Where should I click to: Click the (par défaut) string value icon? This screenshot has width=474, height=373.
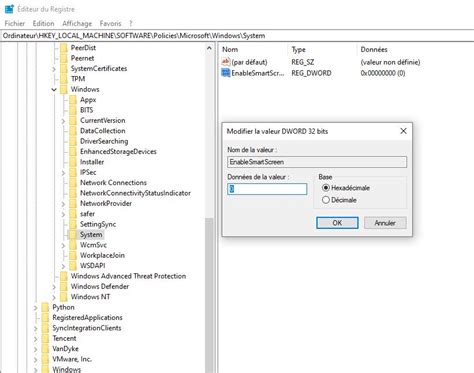(x=226, y=62)
